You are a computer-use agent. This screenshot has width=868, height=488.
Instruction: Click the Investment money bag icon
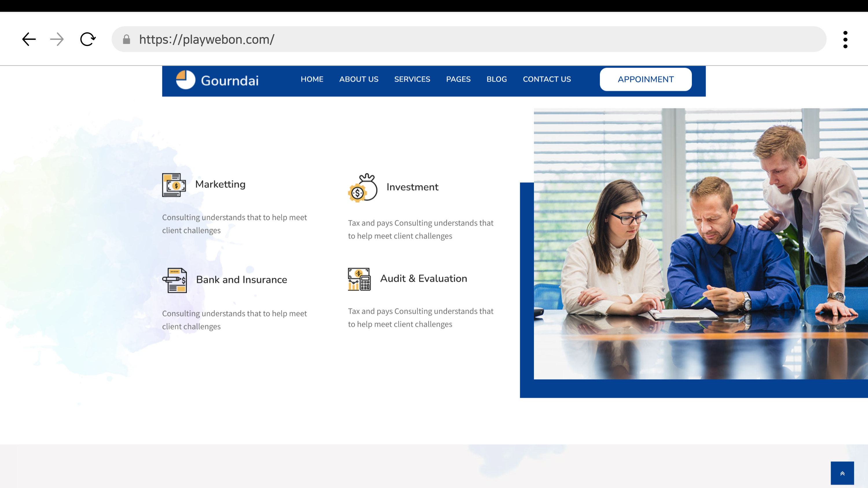click(x=363, y=188)
